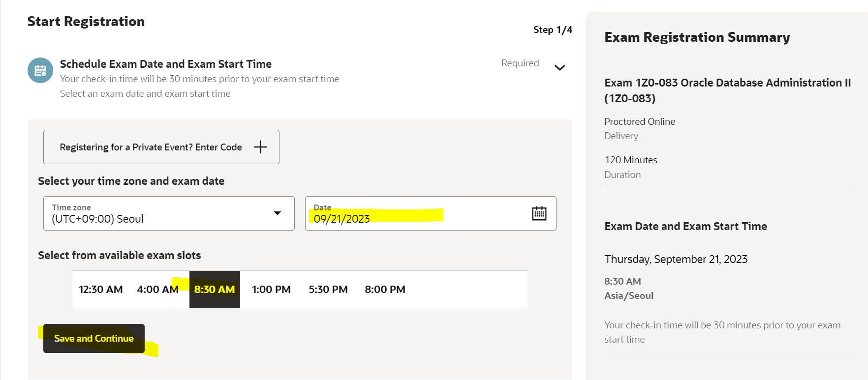
Task: Click the Step 1/4 indicator text
Action: 553,30
